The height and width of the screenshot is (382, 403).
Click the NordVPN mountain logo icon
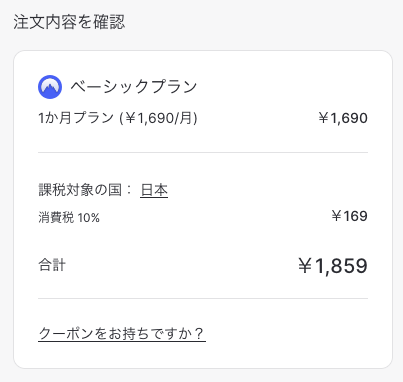50,87
